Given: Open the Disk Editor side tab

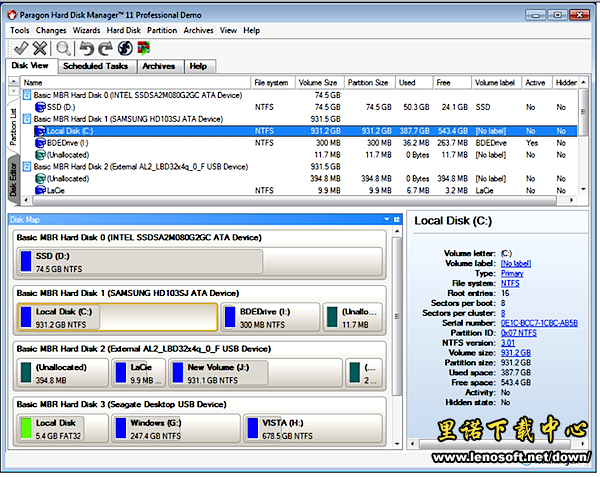Looking at the screenshot, I should point(13,179).
